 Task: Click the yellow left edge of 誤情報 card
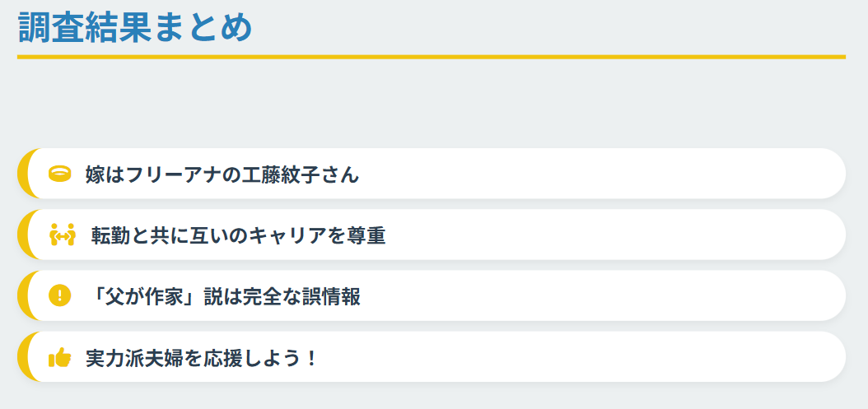22,296
